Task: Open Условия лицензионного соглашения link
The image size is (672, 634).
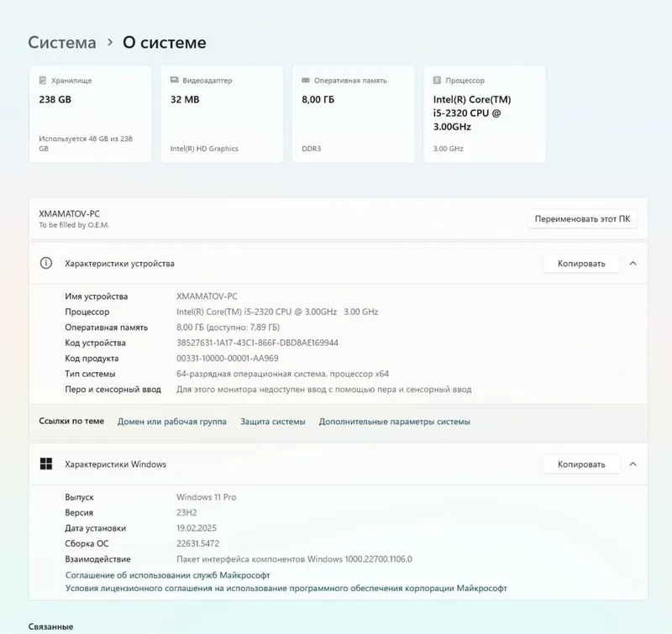Action: [286, 588]
